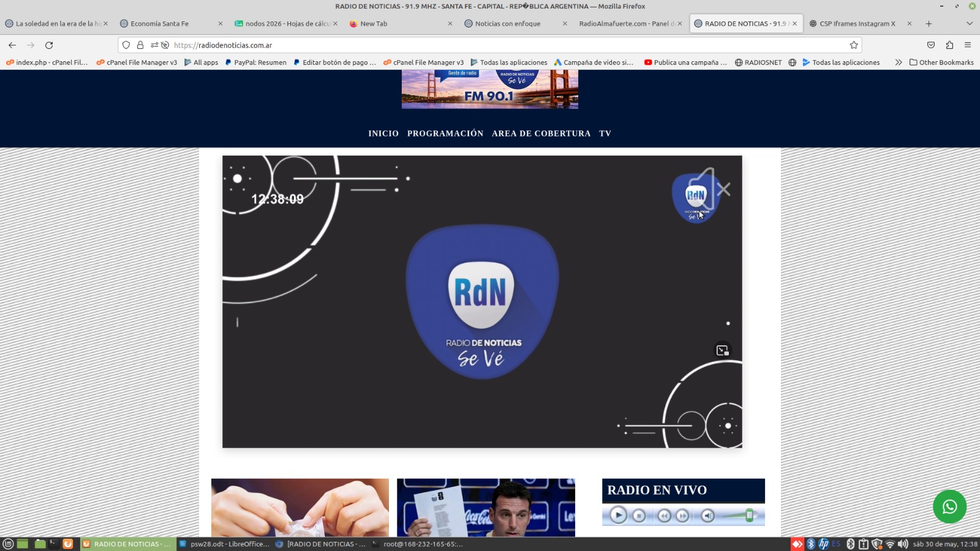Open the Publica una campaña YouTube bookmark
Image resolution: width=980 pixels, height=551 pixels.
point(685,62)
